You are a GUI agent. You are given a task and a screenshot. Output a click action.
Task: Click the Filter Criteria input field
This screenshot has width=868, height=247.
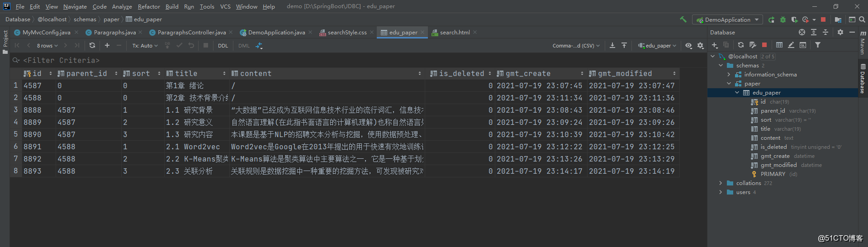(357, 60)
